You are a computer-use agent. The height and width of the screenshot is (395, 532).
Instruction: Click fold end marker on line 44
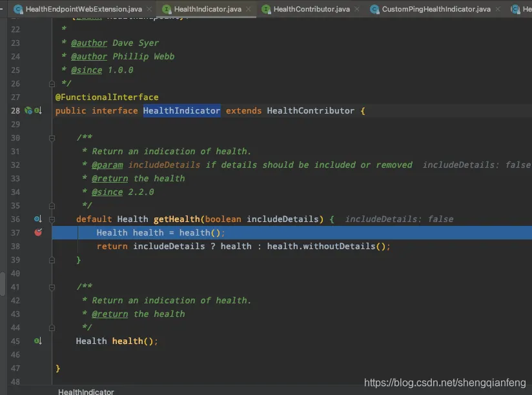tap(52, 328)
